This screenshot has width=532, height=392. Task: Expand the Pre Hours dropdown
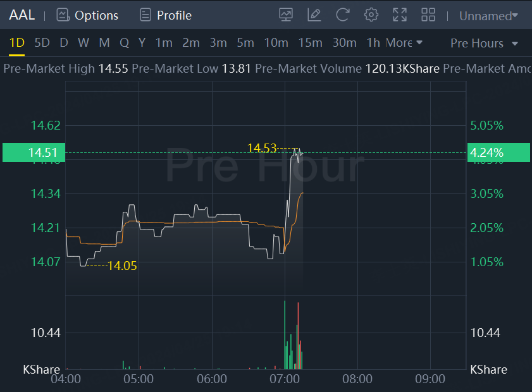[484, 44]
